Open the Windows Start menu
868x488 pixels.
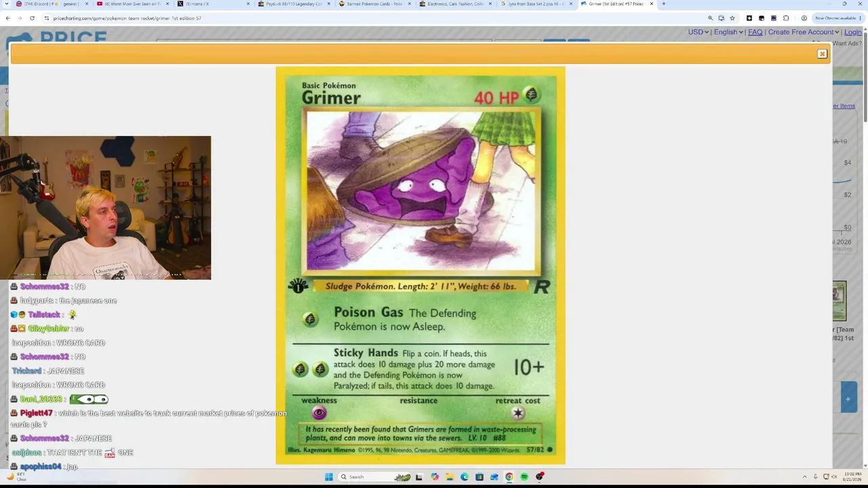coord(329,477)
